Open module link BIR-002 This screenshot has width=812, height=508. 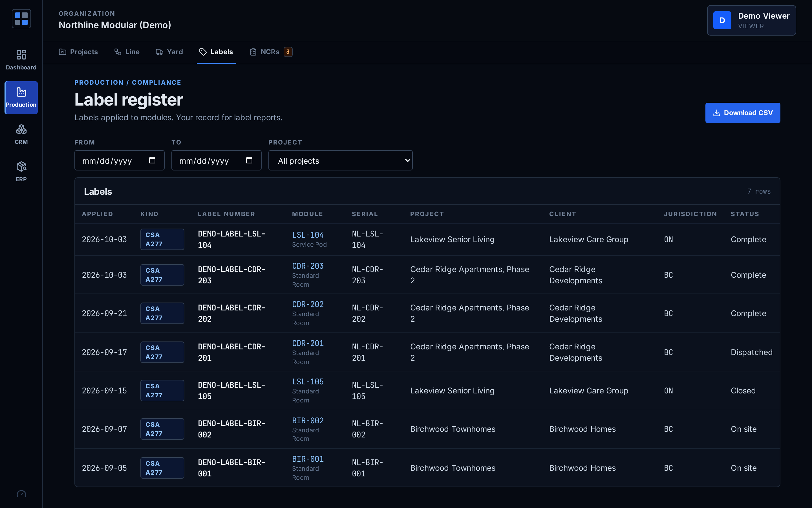(308, 421)
